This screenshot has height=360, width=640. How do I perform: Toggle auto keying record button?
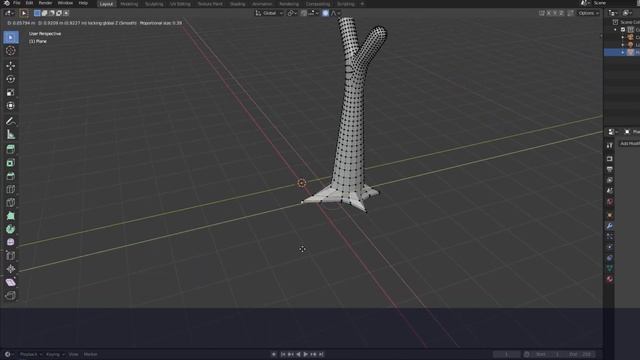(273, 354)
